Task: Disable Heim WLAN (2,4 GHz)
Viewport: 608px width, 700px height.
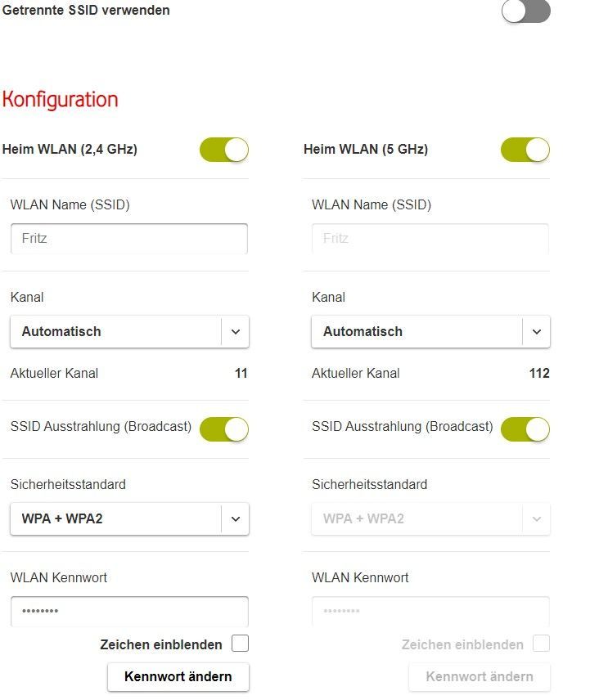Action: 223,150
